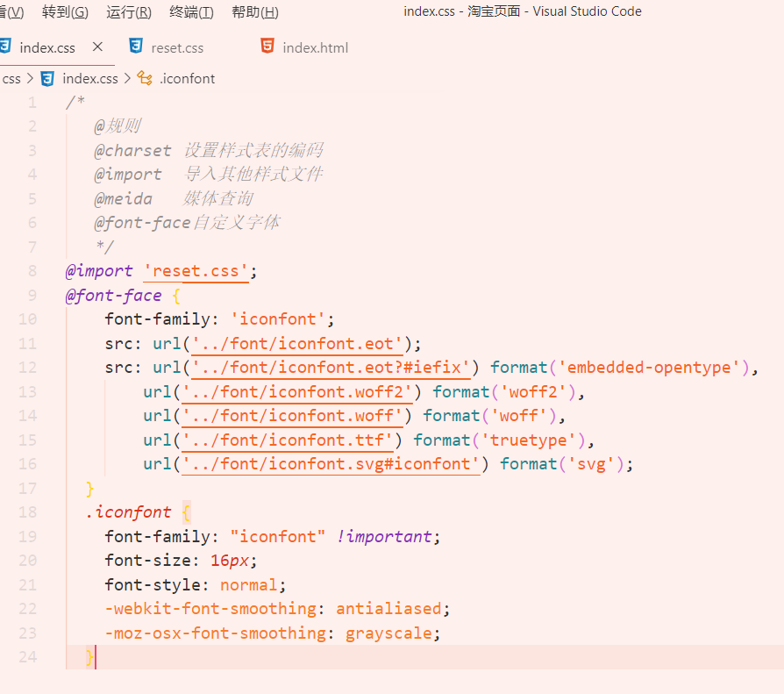Click the css folder breadcrumb

point(11,79)
